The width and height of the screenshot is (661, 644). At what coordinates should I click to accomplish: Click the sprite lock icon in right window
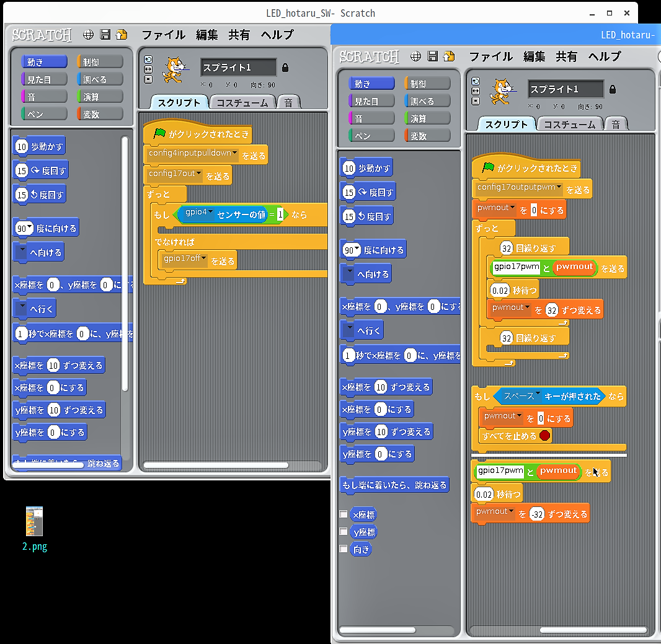coord(613,89)
